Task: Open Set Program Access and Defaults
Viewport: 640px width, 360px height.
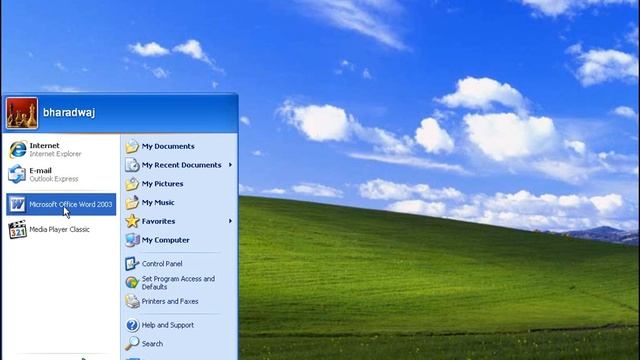Action: point(179,282)
